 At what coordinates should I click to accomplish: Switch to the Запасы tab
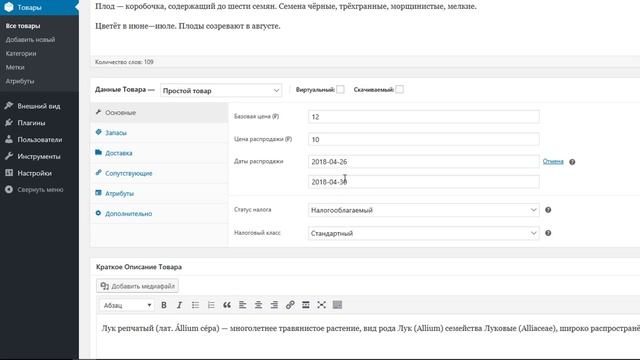159,133
